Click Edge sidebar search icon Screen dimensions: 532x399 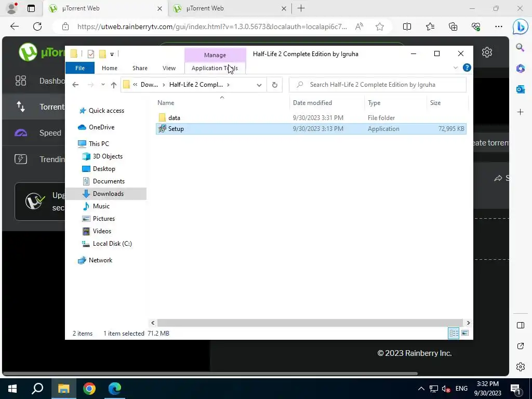(520, 47)
